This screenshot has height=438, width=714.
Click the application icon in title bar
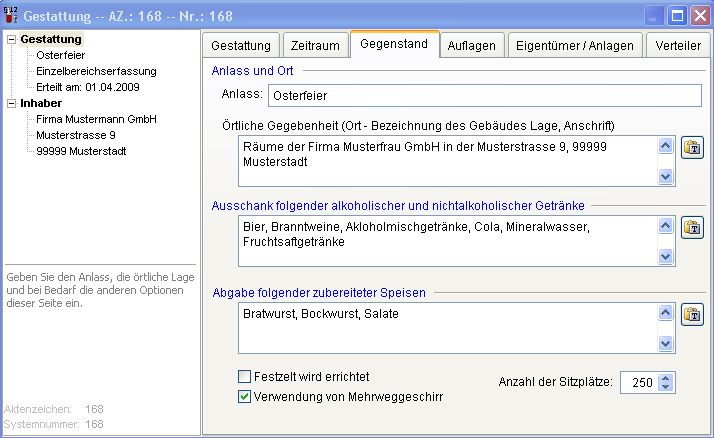11,15
